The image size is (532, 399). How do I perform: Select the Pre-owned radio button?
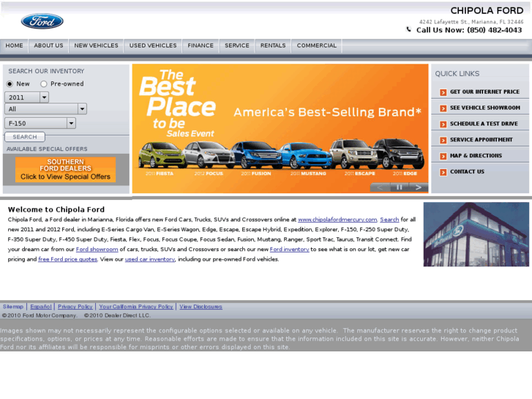click(x=44, y=84)
